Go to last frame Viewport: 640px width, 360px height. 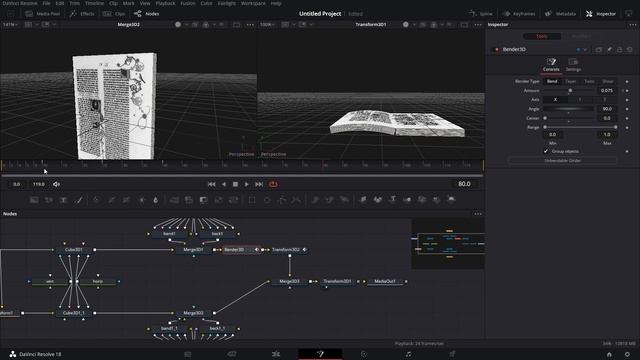pos(259,184)
